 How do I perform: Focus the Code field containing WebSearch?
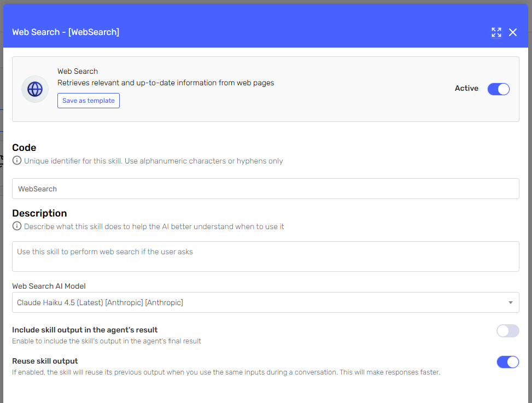pyautogui.click(x=265, y=189)
